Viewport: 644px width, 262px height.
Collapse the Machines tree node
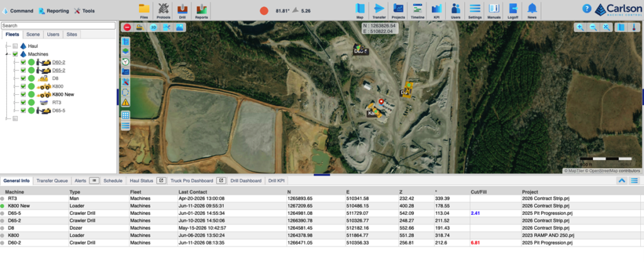(7, 54)
